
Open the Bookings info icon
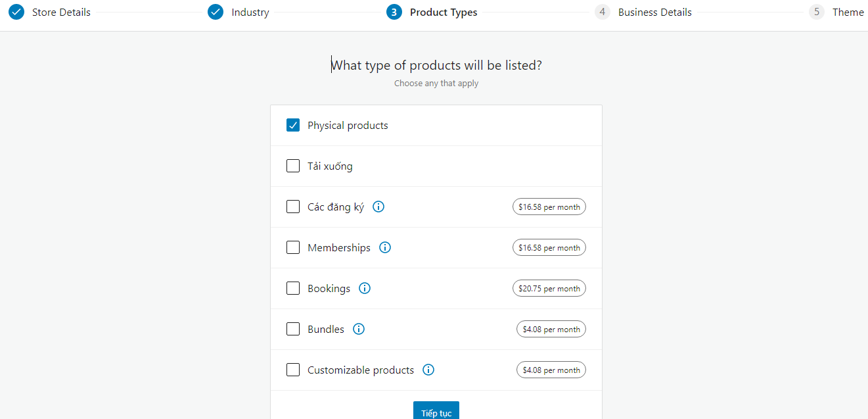[365, 288]
